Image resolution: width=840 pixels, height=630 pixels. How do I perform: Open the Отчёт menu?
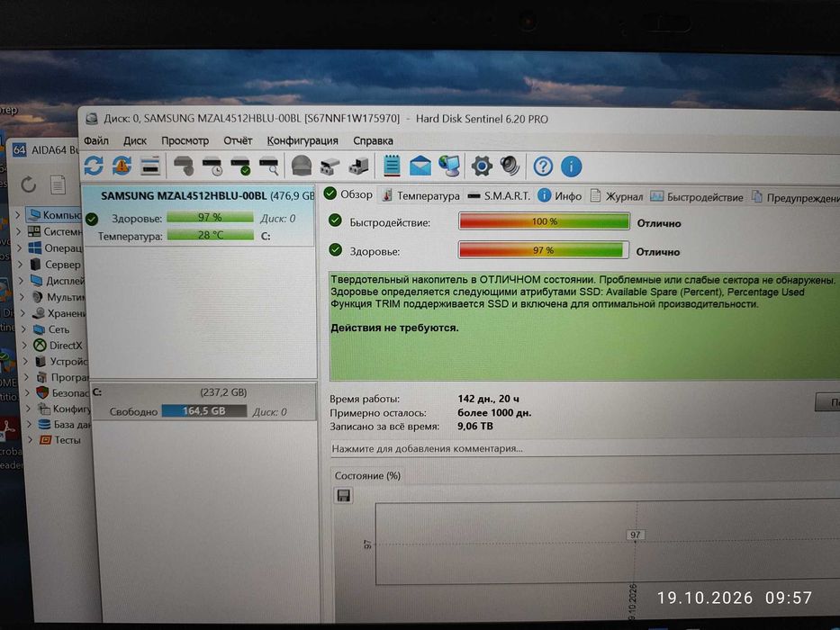pyautogui.click(x=238, y=141)
